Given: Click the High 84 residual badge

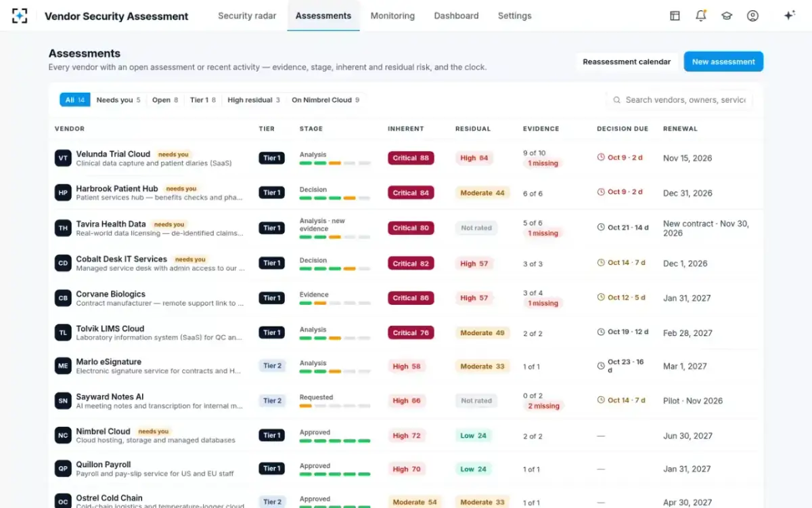Looking at the screenshot, I should pos(474,158).
